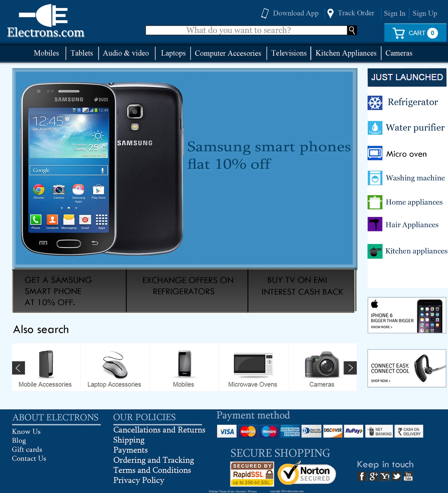Viewport: 448px width, 493px height.
Task: Go to Kitchen Appliances nav category
Action: [x=346, y=53]
